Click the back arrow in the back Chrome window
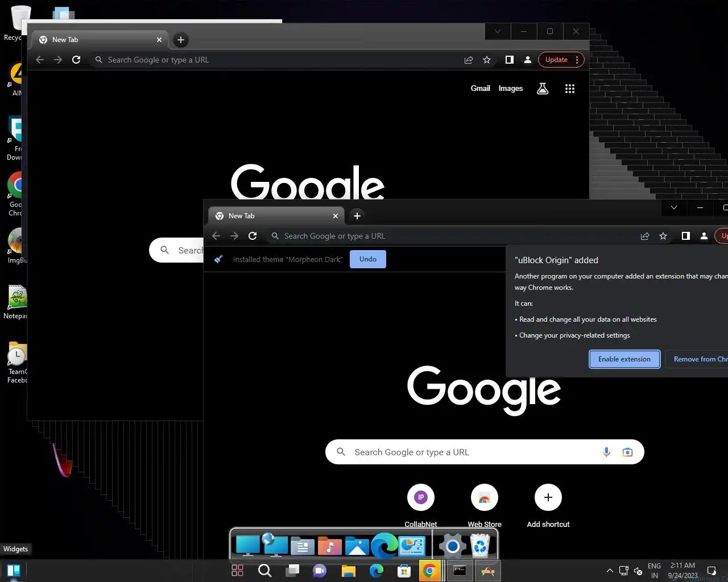728x582 pixels. 40,60
